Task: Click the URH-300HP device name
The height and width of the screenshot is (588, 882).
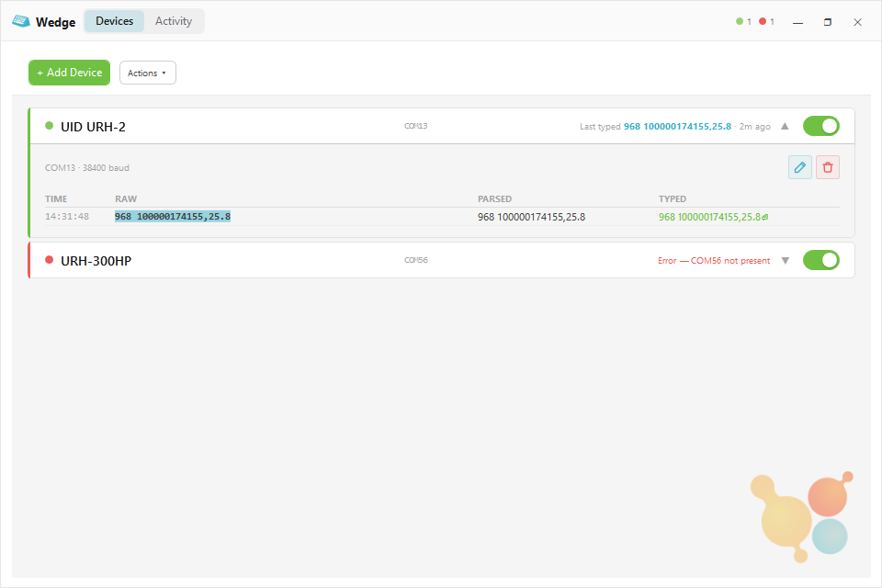Action: [x=96, y=261]
